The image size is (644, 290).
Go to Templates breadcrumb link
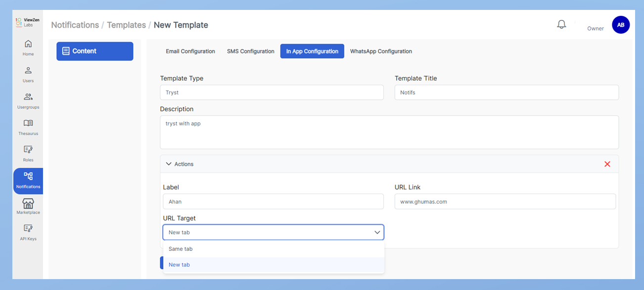coord(126,25)
